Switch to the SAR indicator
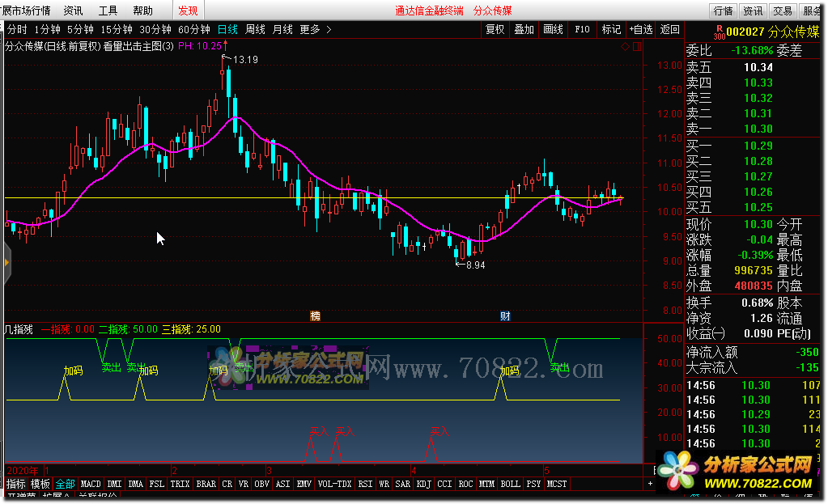This screenshot has height=504, width=828. tap(403, 484)
